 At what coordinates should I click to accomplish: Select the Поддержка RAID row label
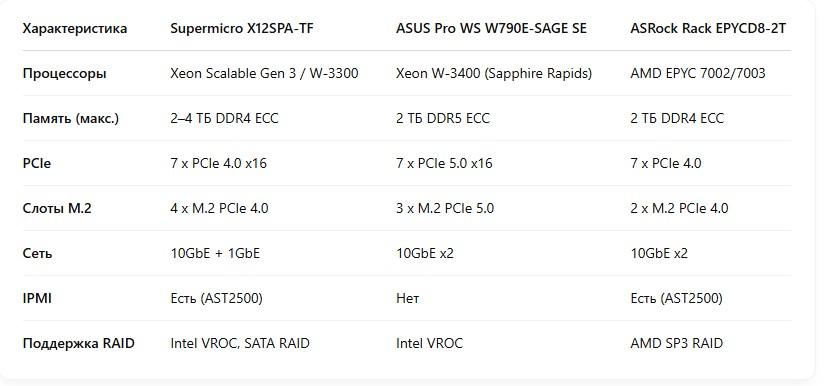(x=79, y=343)
